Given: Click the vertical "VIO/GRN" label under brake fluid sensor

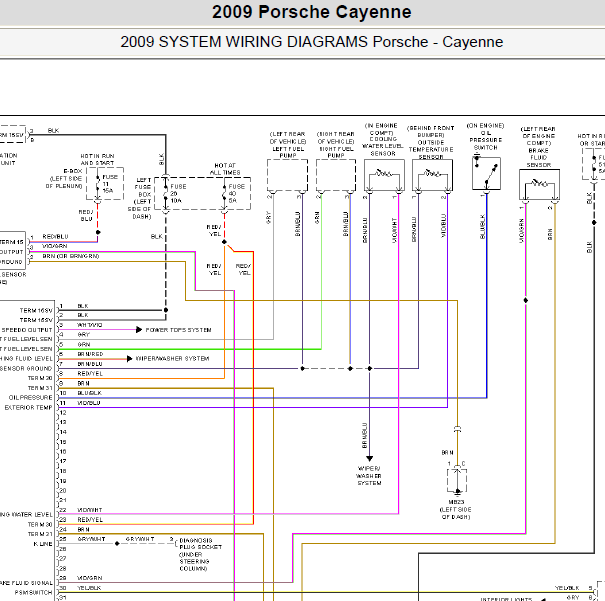Looking at the screenshot, I should [x=521, y=230].
